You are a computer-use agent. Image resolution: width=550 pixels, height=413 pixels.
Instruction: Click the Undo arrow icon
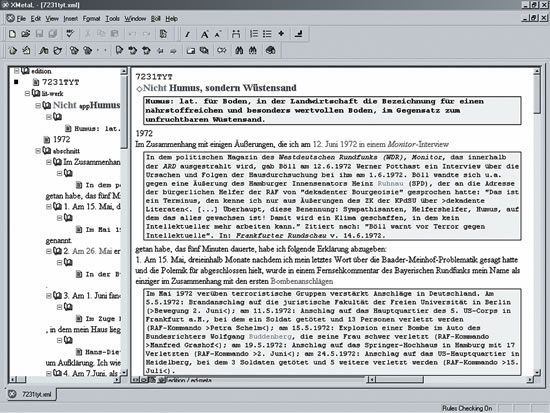pyautogui.click(x=132, y=34)
